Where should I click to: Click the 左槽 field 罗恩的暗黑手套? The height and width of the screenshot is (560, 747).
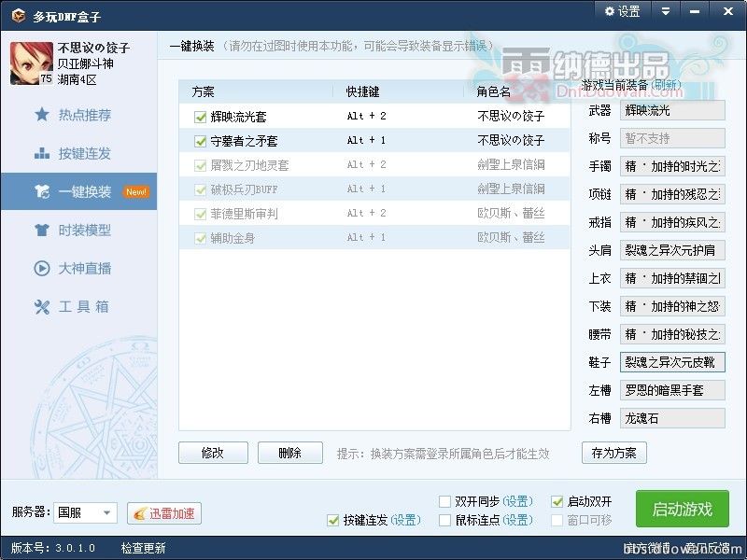point(672,390)
